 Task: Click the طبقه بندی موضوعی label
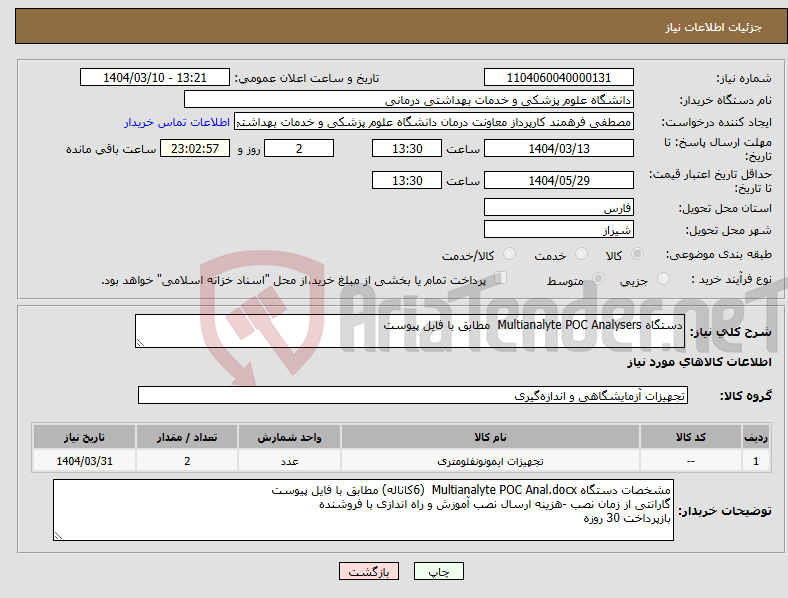point(718,254)
